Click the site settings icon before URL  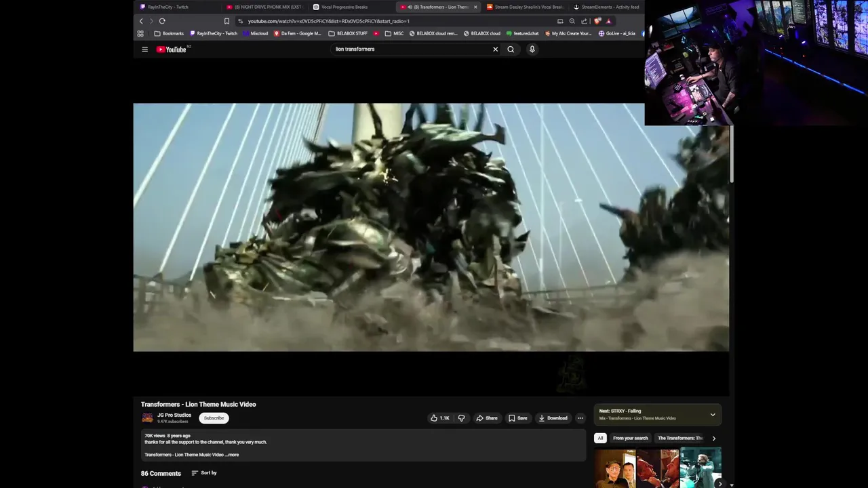241,21
